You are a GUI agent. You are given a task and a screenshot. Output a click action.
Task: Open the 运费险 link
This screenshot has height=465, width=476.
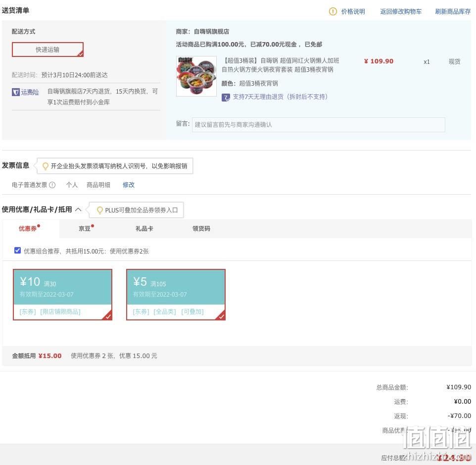[x=30, y=92]
